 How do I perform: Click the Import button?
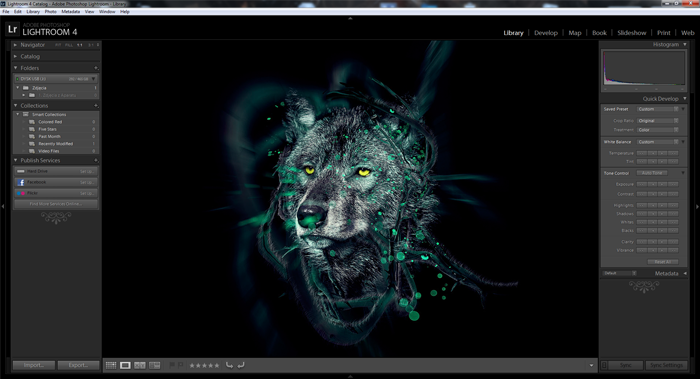point(34,365)
